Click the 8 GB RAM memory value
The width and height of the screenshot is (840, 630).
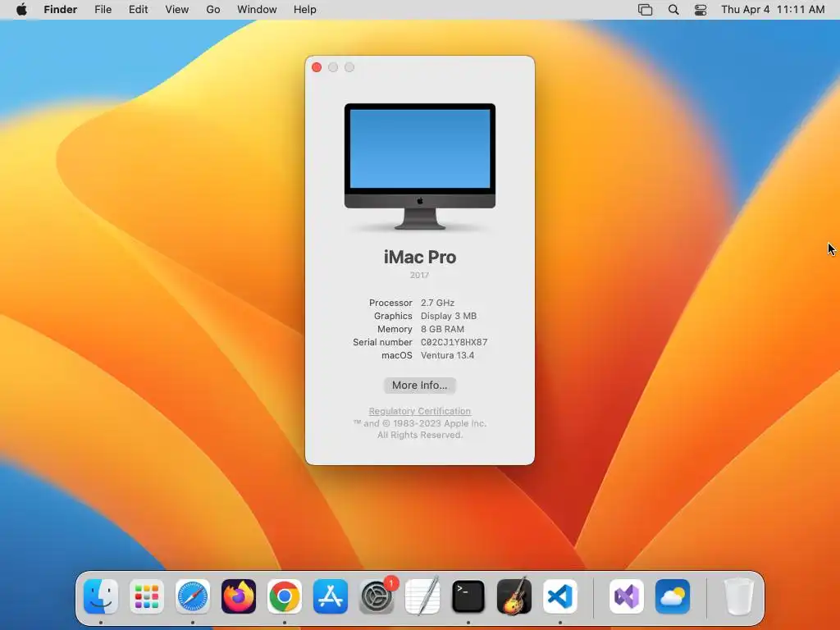(442, 329)
